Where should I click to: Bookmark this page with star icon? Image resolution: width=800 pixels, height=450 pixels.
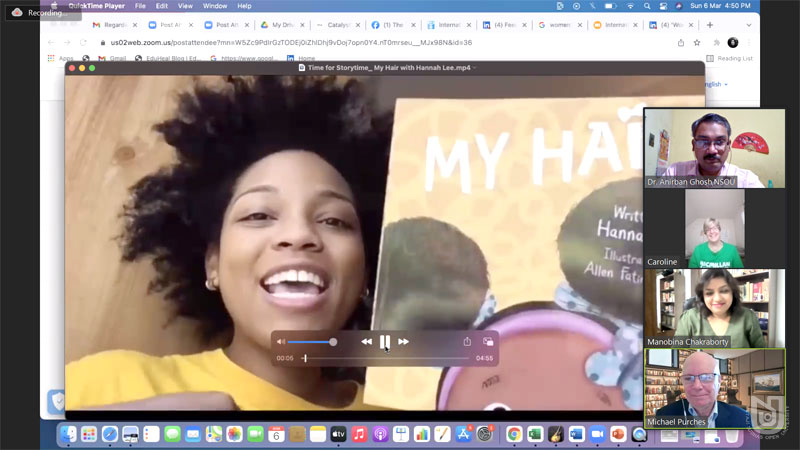click(x=697, y=43)
